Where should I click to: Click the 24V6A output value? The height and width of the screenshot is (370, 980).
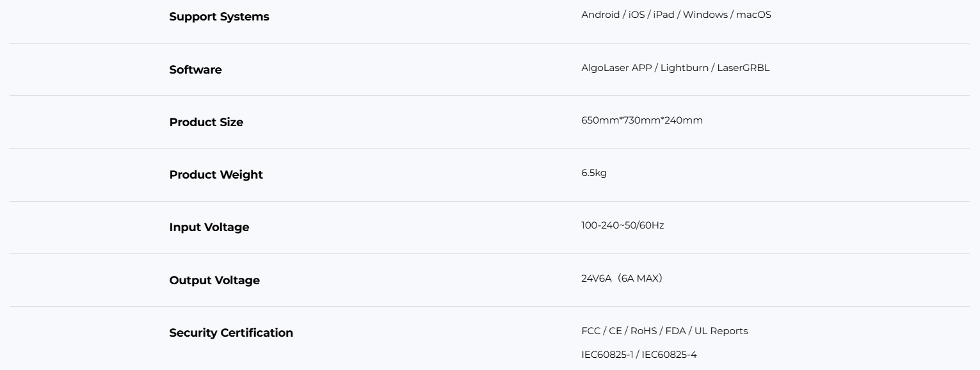(x=597, y=278)
